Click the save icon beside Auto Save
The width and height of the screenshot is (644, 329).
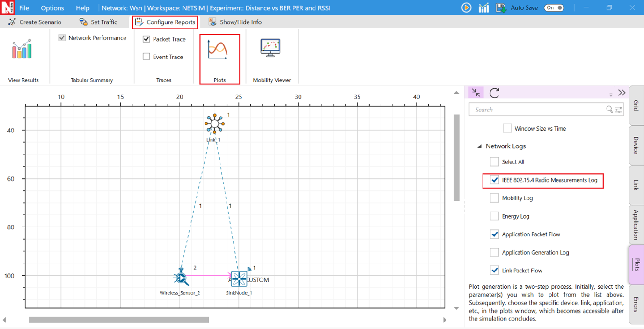click(x=501, y=7)
